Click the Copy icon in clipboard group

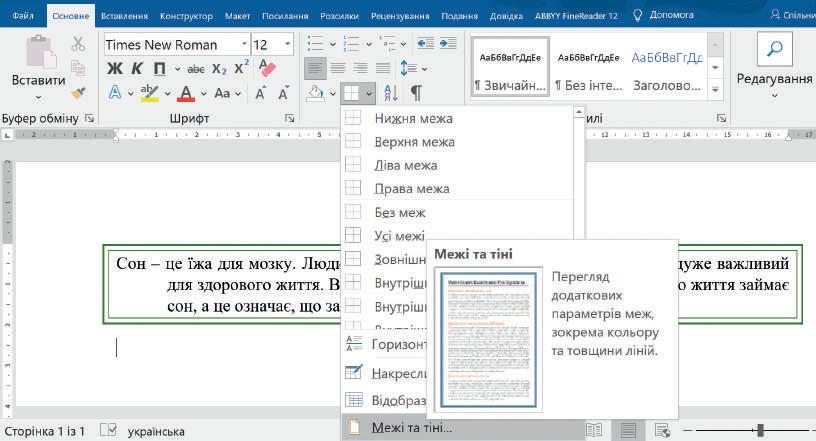click(78, 68)
